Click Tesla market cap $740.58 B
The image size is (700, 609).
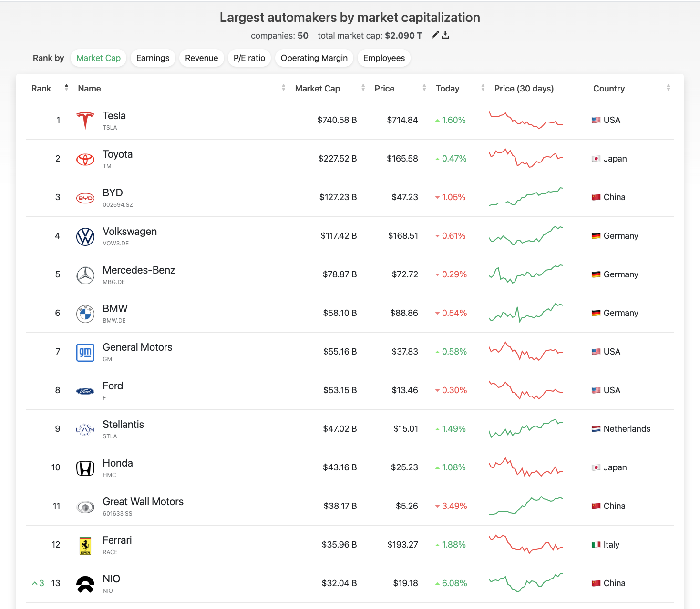point(337,120)
